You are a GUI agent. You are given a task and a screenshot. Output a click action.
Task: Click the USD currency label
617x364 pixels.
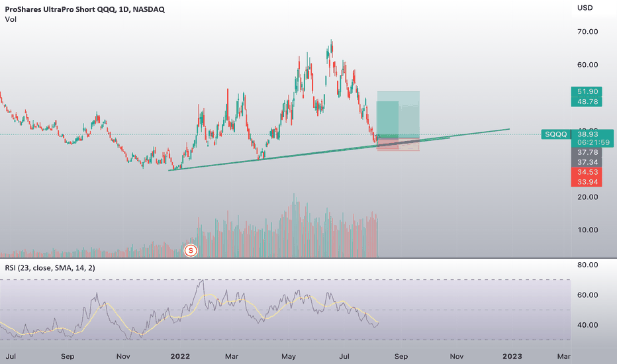click(585, 8)
